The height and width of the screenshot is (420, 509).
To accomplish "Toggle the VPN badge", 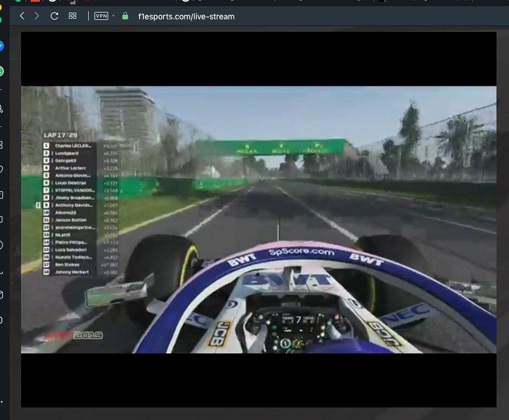I will pyautogui.click(x=101, y=16).
